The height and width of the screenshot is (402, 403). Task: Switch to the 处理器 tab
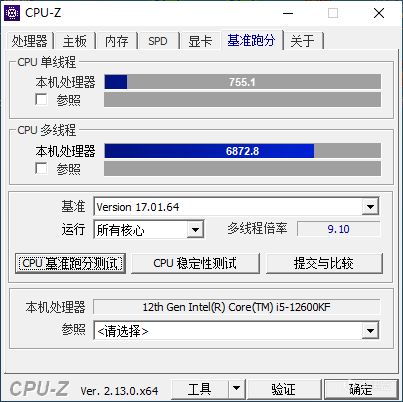point(29,41)
